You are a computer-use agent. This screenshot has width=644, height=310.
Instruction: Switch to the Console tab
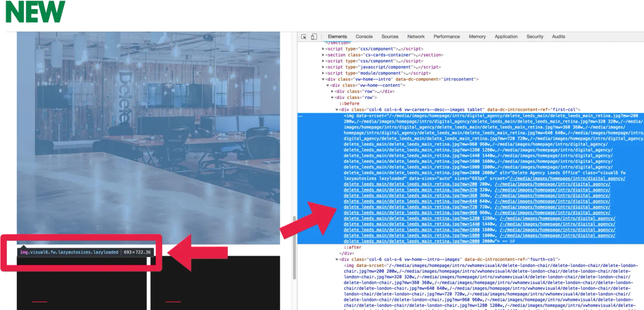(x=364, y=37)
